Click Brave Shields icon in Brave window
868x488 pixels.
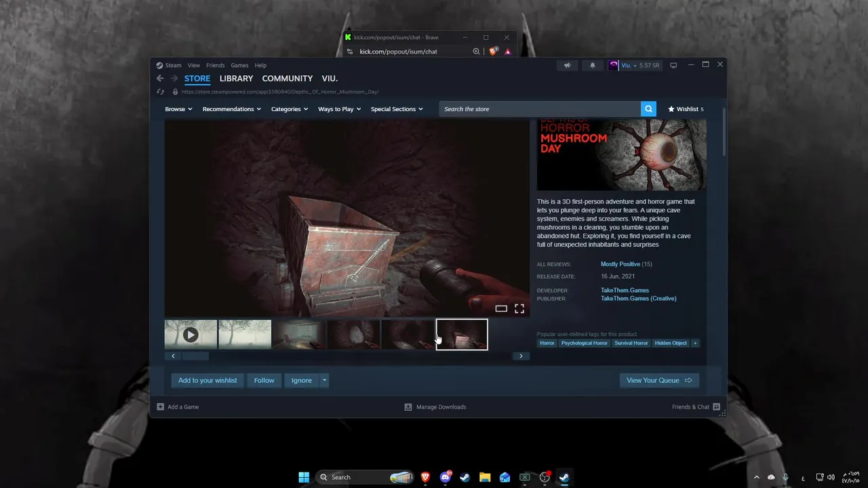(x=494, y=52)
